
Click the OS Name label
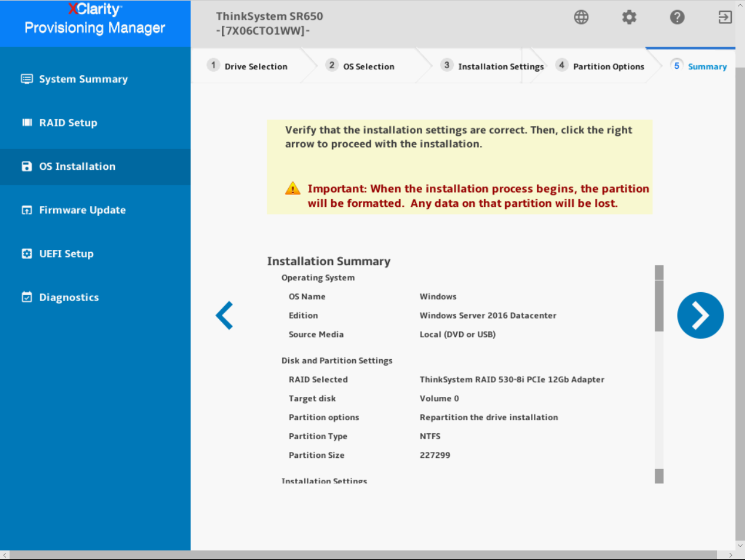point(307,296)
